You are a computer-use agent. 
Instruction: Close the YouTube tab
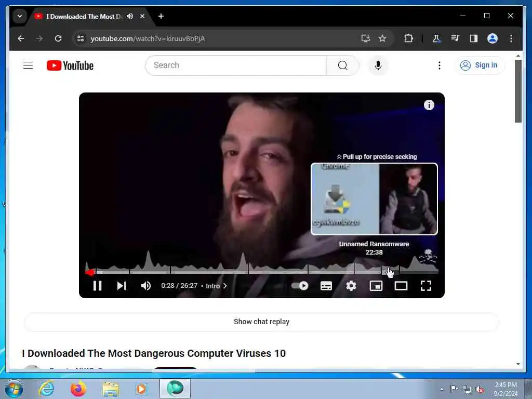[x=142, y=16]
